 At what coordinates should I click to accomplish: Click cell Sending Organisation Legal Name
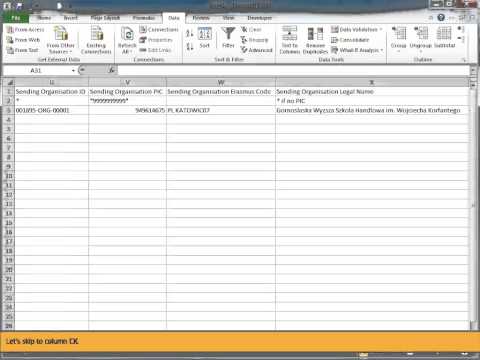point(372,91)
